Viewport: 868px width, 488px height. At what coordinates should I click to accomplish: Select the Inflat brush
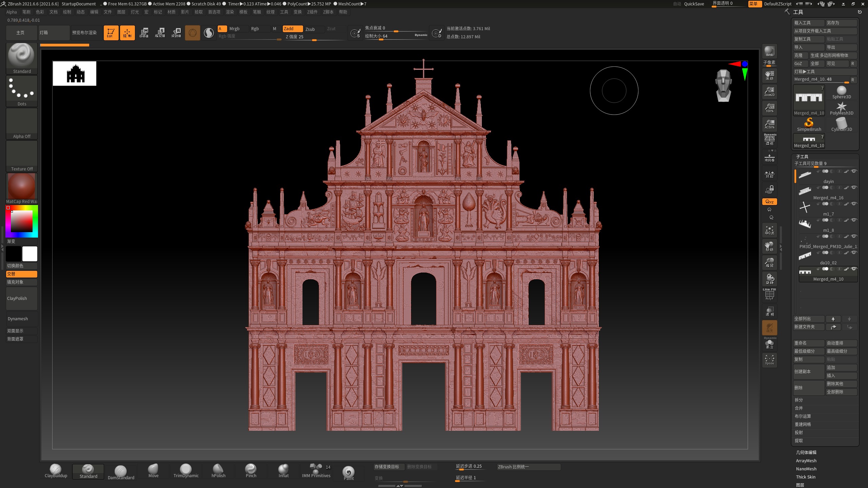(283, 471)
